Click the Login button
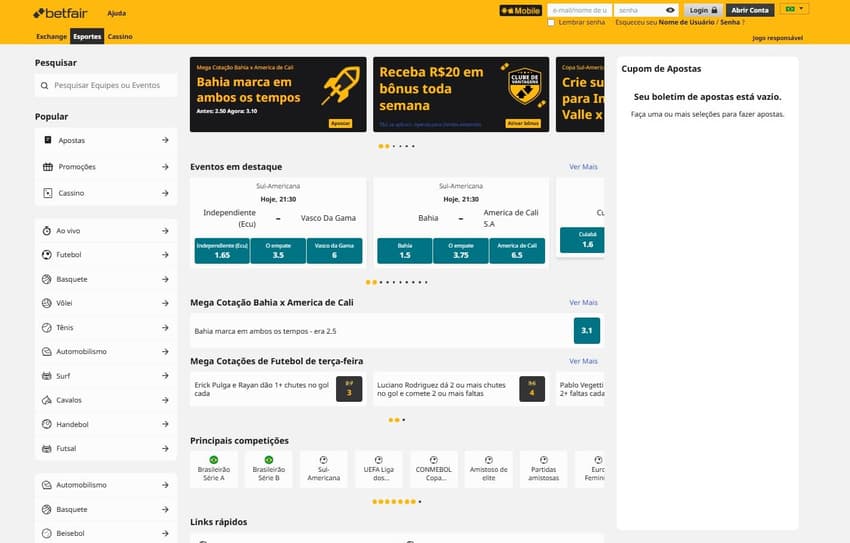 (x=703, y=10)
